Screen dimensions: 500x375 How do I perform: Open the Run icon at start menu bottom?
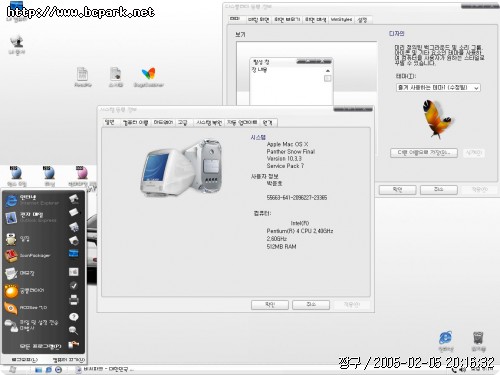[73, 345]
